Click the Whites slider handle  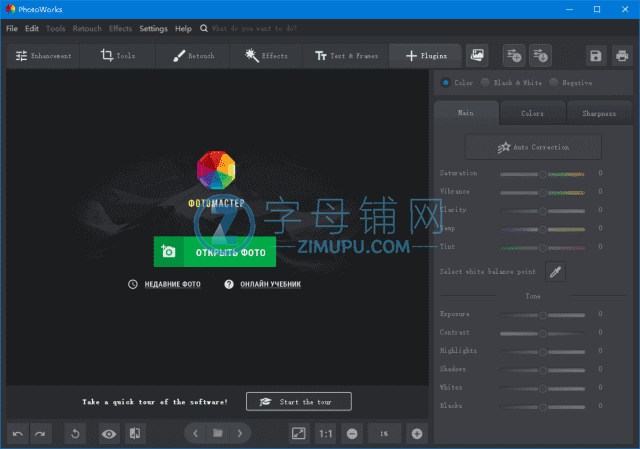543,389
